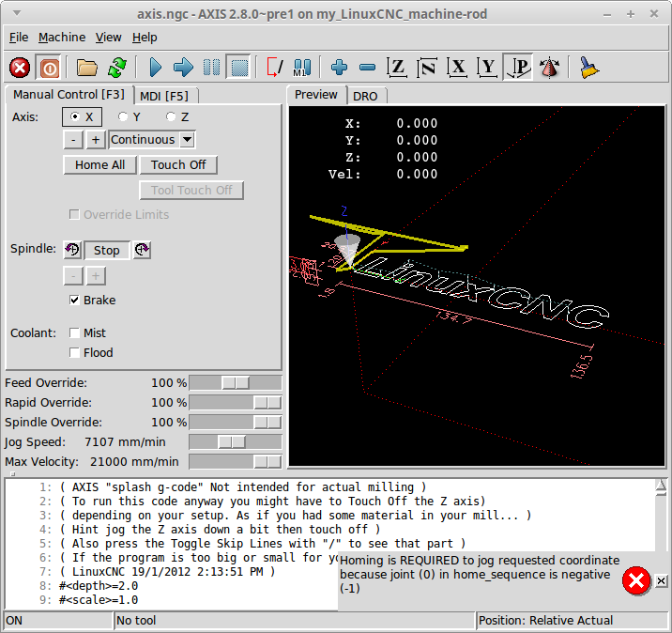Viewport: 672px width, 633px height.
Task: Zoom in using the plus magnifier icon
Action: (340, 68)
